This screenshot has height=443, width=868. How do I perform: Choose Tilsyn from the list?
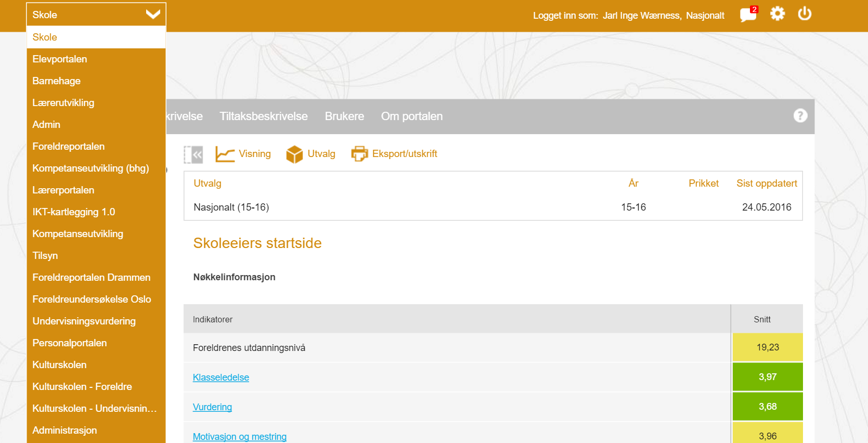click(x=96, y=255)
